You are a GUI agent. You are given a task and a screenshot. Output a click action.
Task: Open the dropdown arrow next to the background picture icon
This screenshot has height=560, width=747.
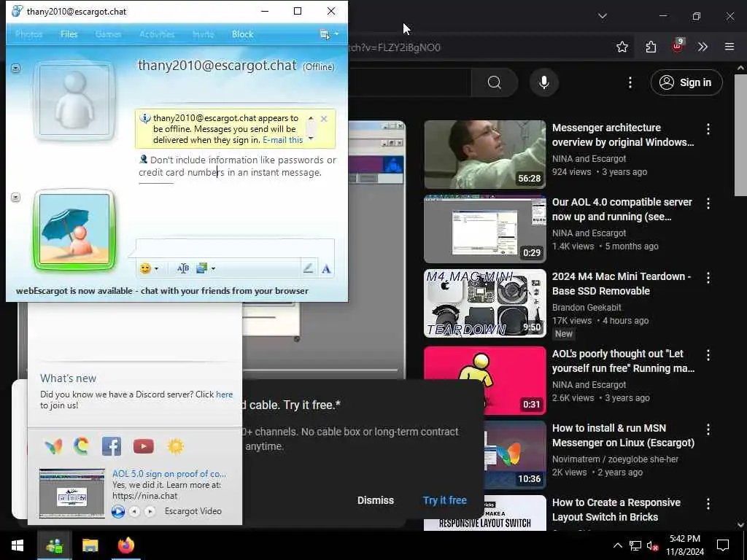click(213, 269)
